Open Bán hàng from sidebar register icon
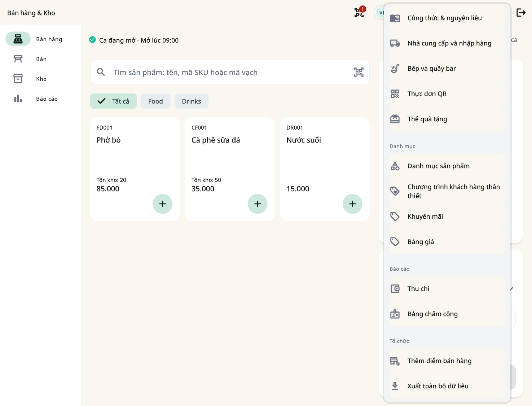This screenshot has height=406, width=532. 18,39
